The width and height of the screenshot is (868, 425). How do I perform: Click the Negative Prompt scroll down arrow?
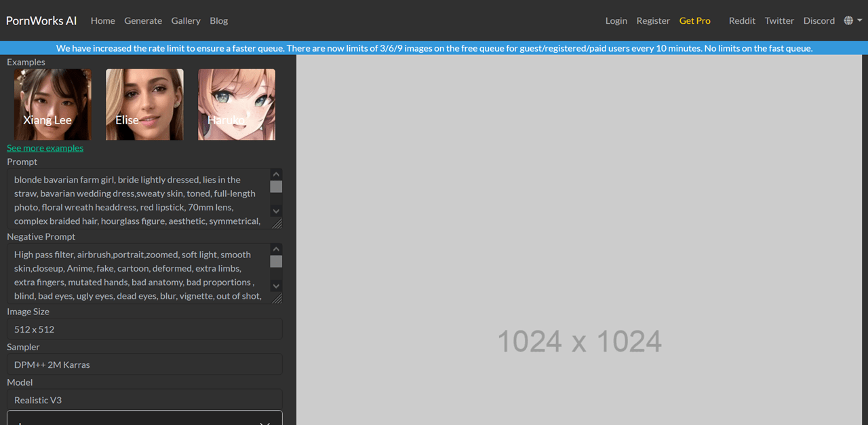(276, 286)
